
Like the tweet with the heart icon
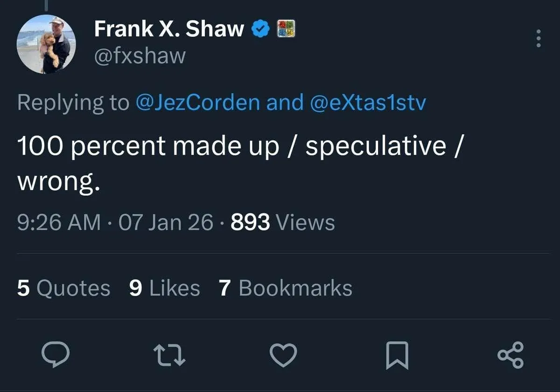tap(284, 355)
